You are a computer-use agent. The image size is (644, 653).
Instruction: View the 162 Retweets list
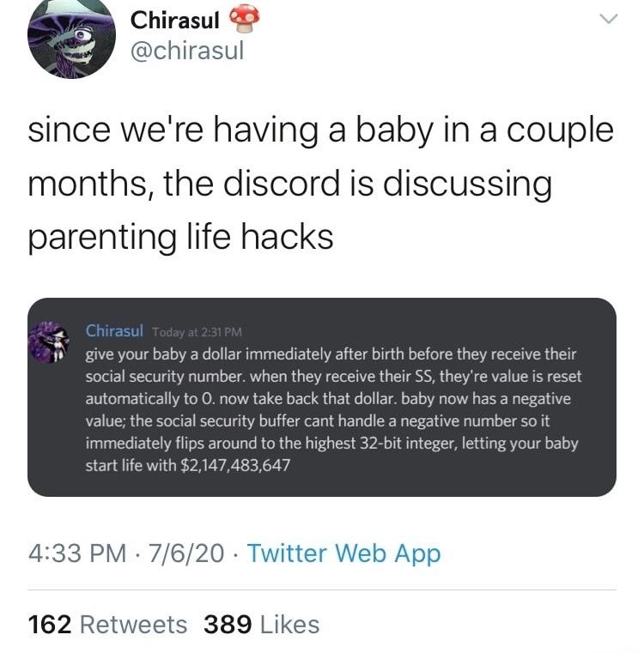click(108, 624)
